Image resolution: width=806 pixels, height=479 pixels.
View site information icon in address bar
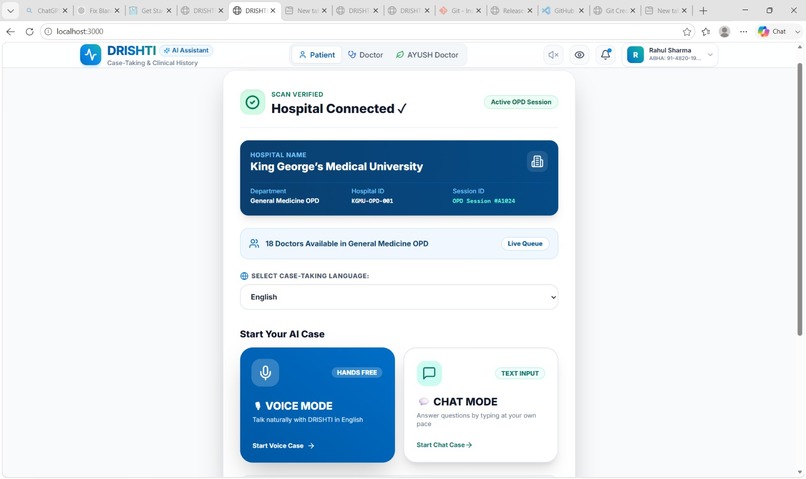pos(48,31)
